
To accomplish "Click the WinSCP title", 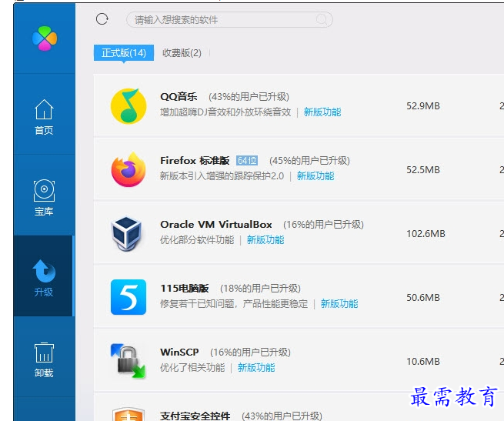I will pos(180,353).
